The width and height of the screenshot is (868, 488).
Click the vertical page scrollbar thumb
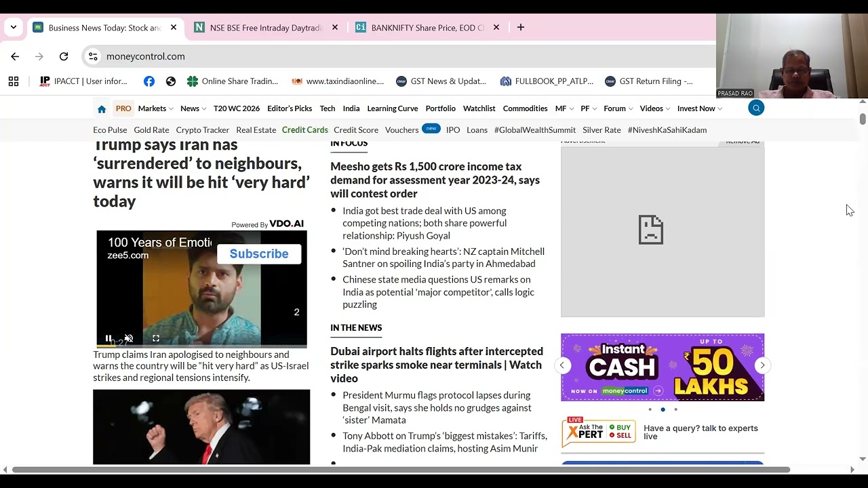pos(863,119)
